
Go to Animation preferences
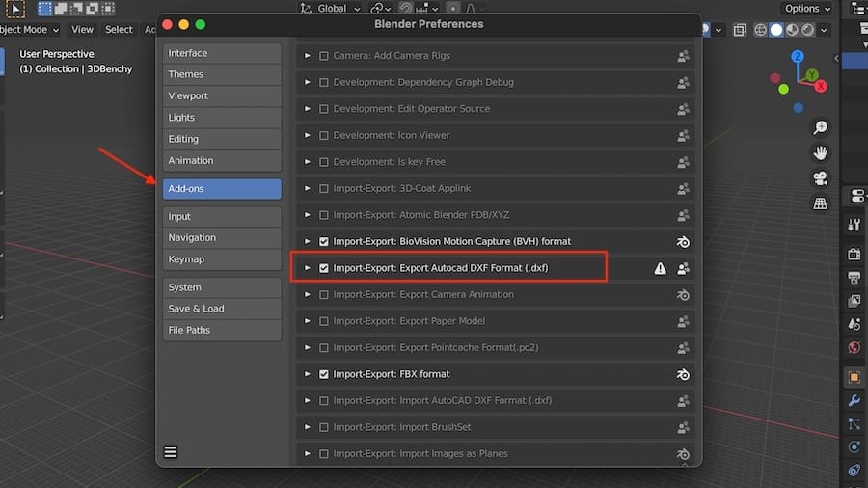click(x=222, y=160)
